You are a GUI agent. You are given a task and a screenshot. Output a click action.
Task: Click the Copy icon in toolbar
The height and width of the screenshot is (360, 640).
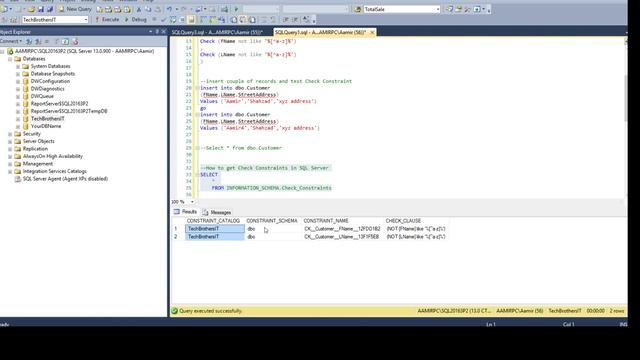point(148,9)
